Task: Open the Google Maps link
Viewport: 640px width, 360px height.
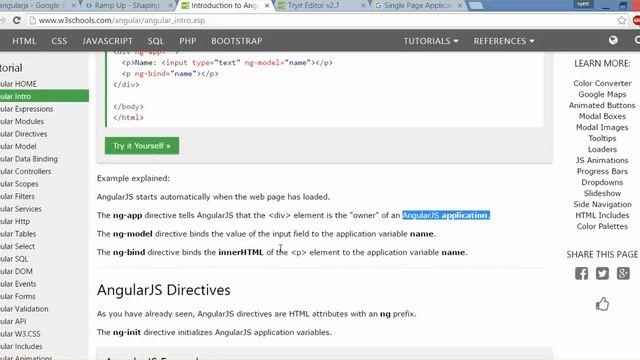Action: coord(602,94)
